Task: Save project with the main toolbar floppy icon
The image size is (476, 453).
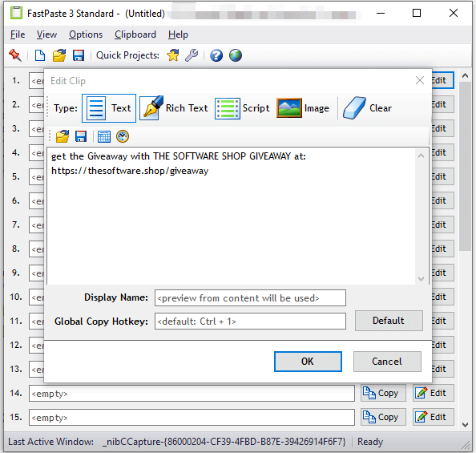Action: (79, 55)
